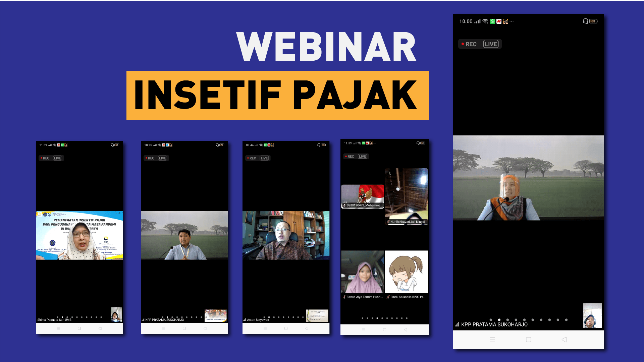Select the B200190472_Muhamma participant tile with flag

[362, 196]
